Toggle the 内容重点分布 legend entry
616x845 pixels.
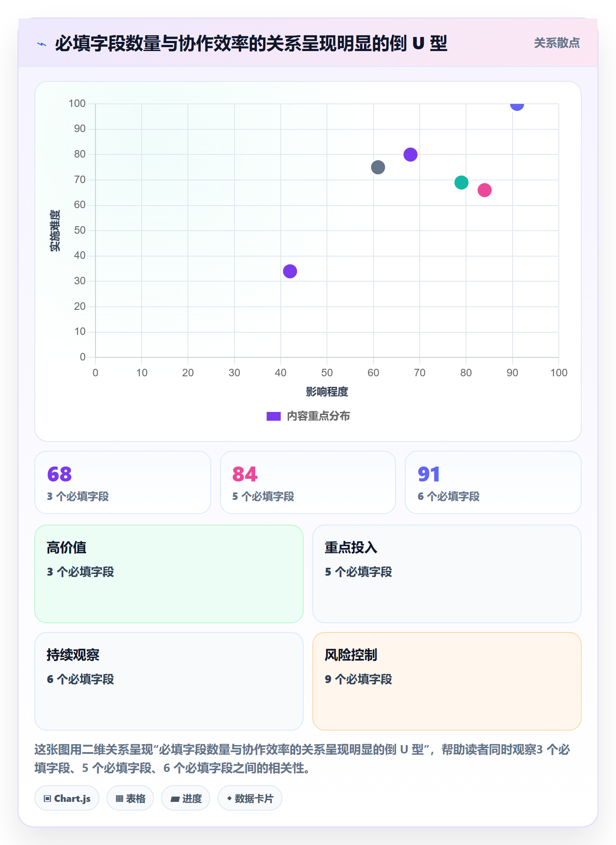click(x=308, y=416)
